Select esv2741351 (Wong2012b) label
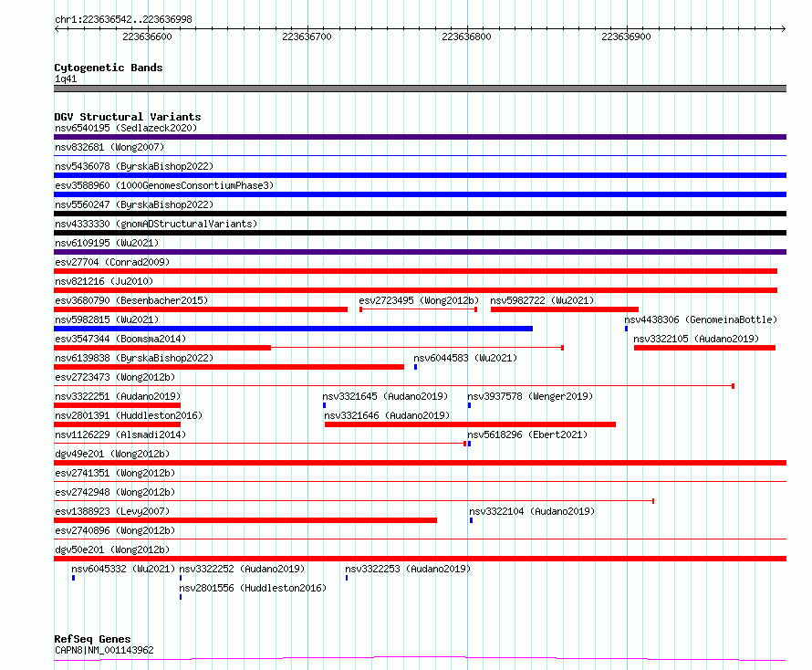Viewport: 812px width, 670px height. click(115, 473)
